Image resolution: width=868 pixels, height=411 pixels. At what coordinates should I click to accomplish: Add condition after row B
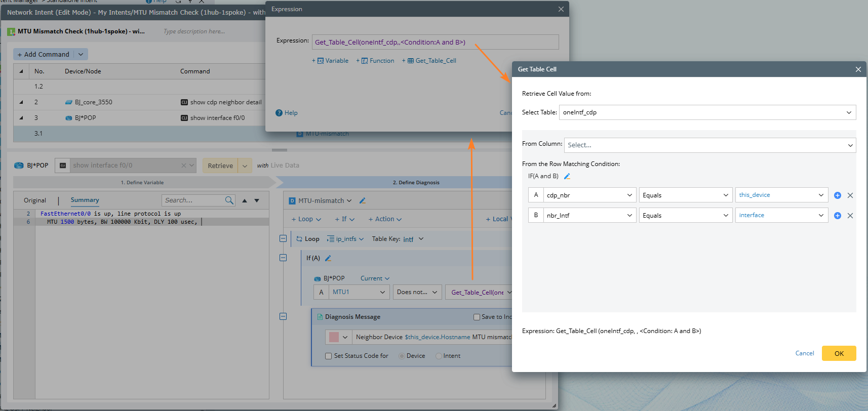click(838, 216)
